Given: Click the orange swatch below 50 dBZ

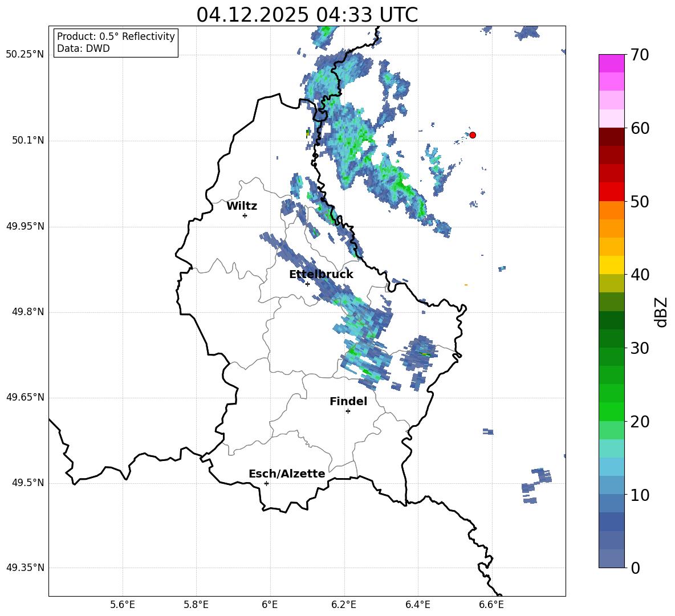Looking at the screenshot, I should tap(612, 210).
